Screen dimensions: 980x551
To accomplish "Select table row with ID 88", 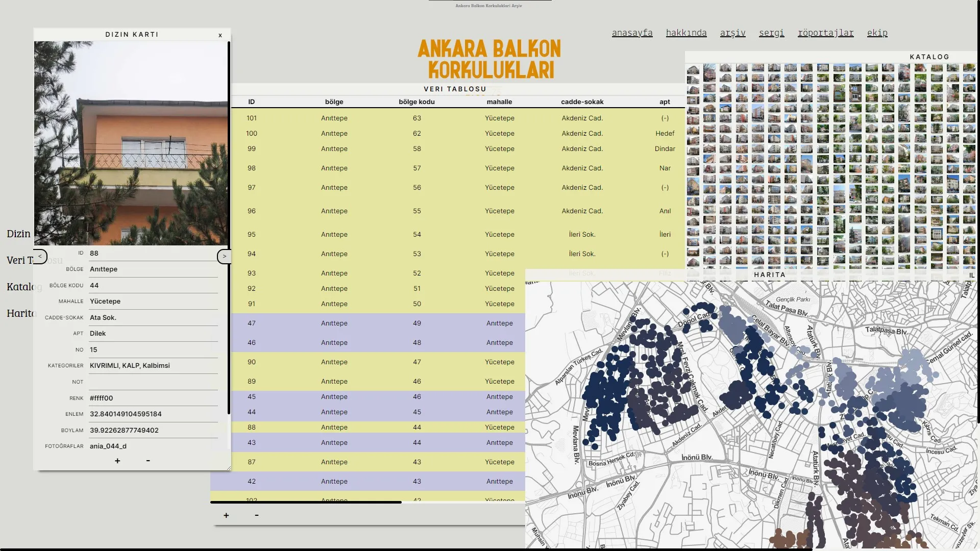I will pos(378,427).
